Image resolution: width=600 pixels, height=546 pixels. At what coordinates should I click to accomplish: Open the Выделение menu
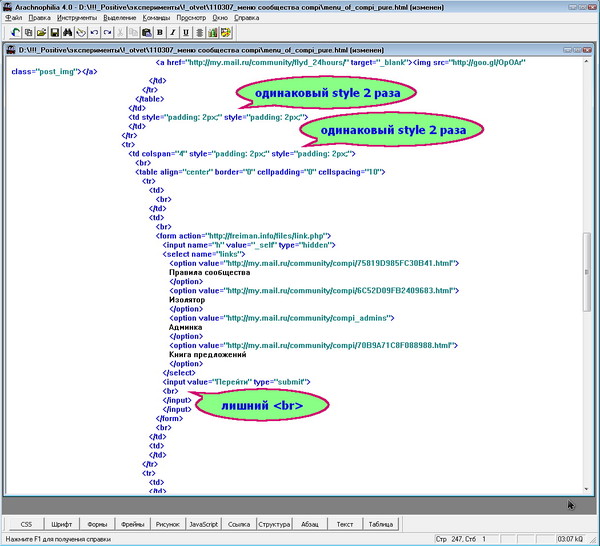pos(119,18)
